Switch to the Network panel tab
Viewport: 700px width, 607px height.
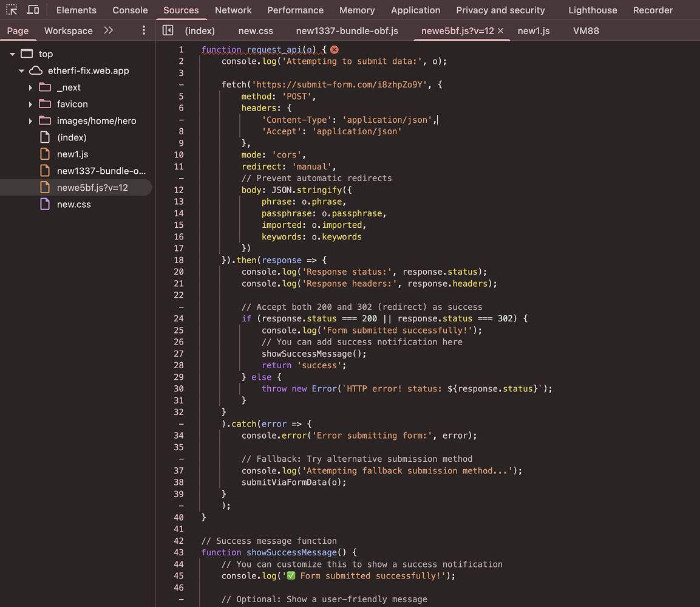tap(233, 10)
